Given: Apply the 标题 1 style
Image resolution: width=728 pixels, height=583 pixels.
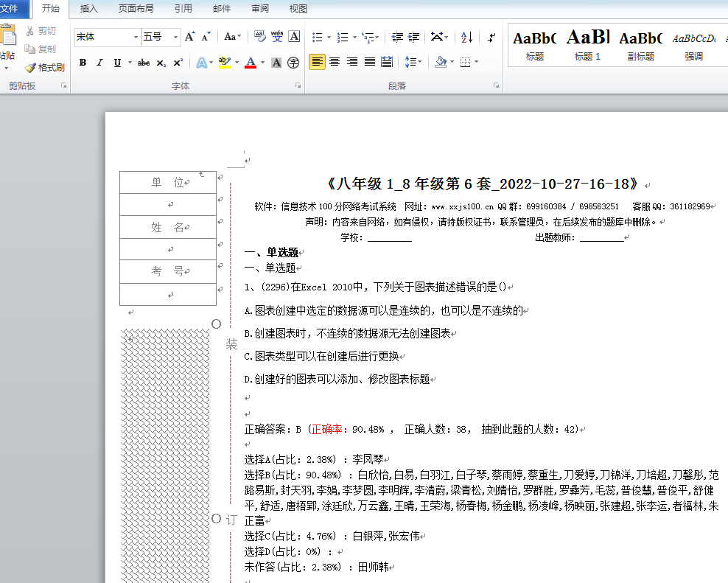Looking at the screenshot, I should click(588, 46).
